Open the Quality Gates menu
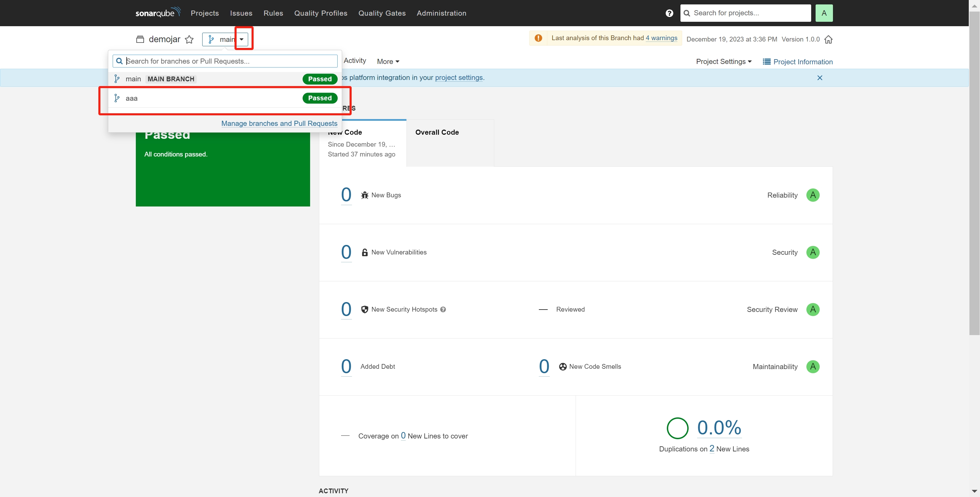This screenshot has height=497, width=980. (382, 13)
